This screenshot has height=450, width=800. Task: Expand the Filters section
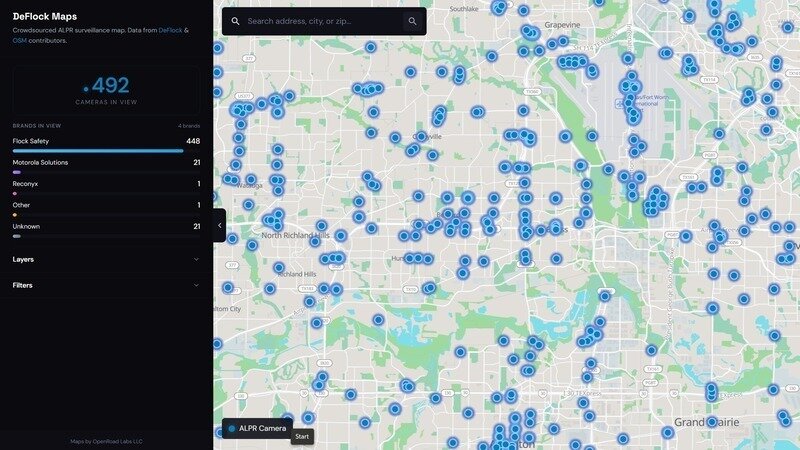(106, 285)
